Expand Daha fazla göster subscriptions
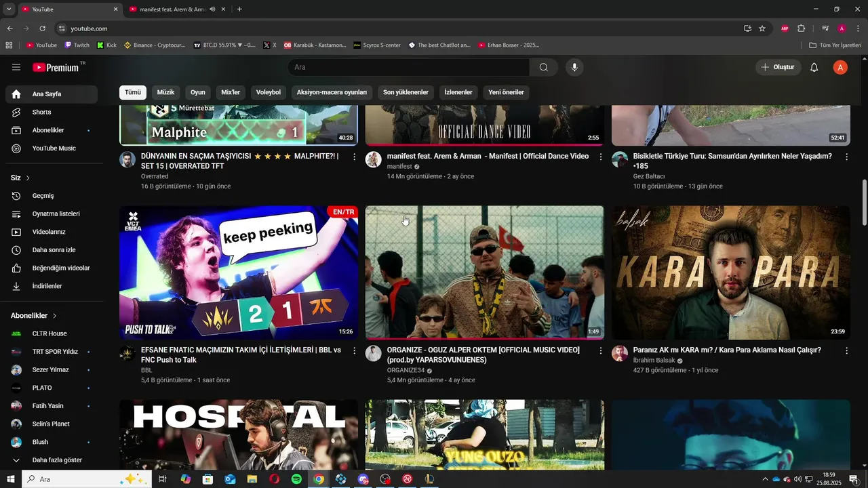This screenshot has width=868, height=488. 51,460
